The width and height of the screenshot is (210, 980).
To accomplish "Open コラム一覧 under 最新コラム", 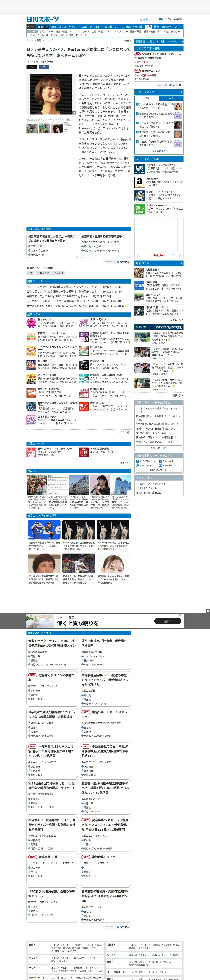I will 124,433.
